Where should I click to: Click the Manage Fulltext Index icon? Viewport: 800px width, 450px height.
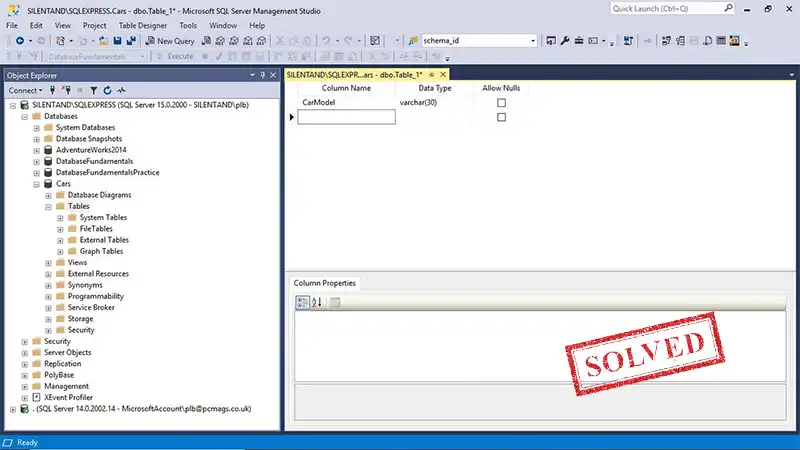point(694,41)
